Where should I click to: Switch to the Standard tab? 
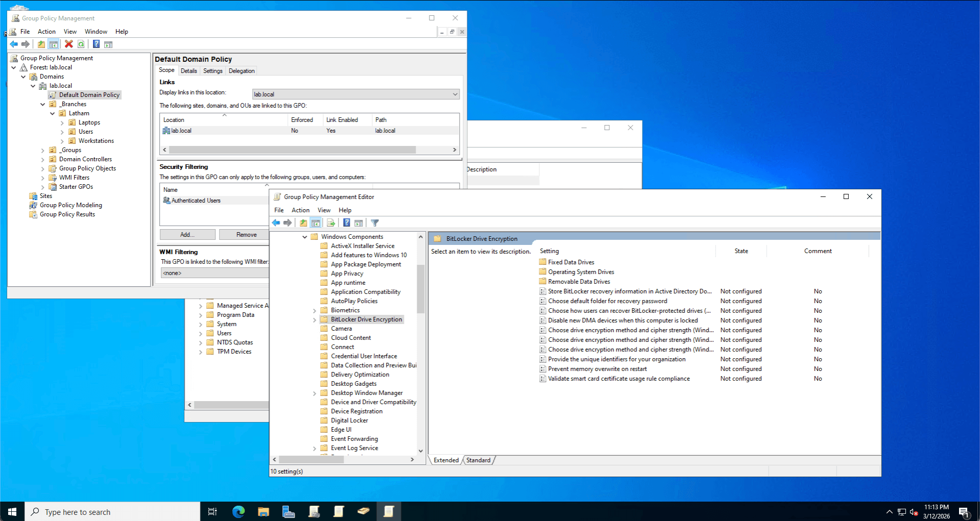coord(479,460)
